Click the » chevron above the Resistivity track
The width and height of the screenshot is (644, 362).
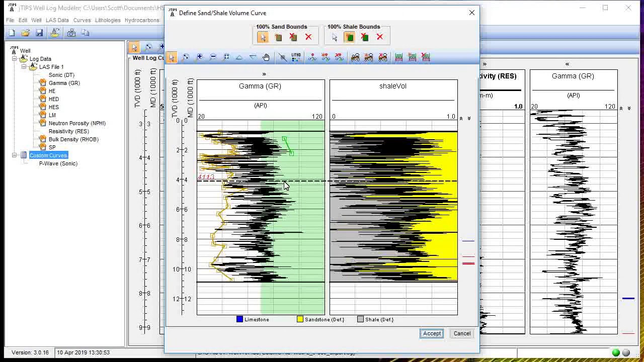coord(485,64)
